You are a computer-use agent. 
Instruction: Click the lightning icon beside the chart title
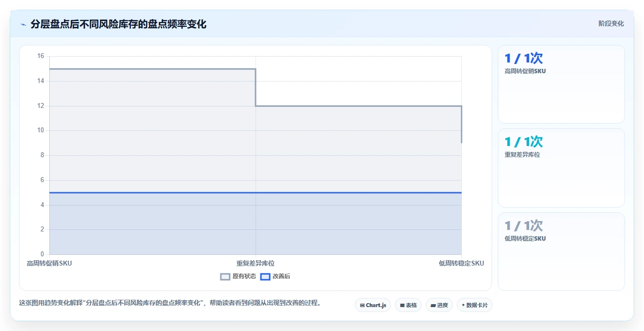pos(23,24)
